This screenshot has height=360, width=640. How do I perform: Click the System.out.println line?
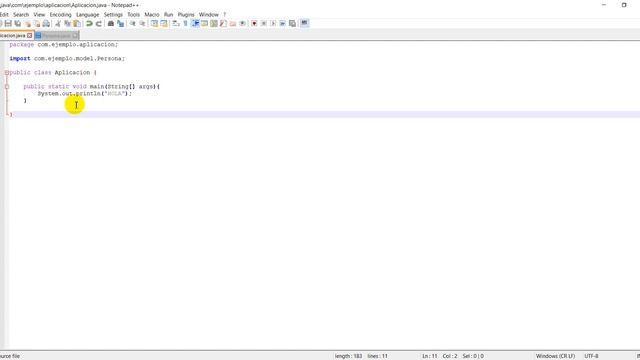[85, 93]
